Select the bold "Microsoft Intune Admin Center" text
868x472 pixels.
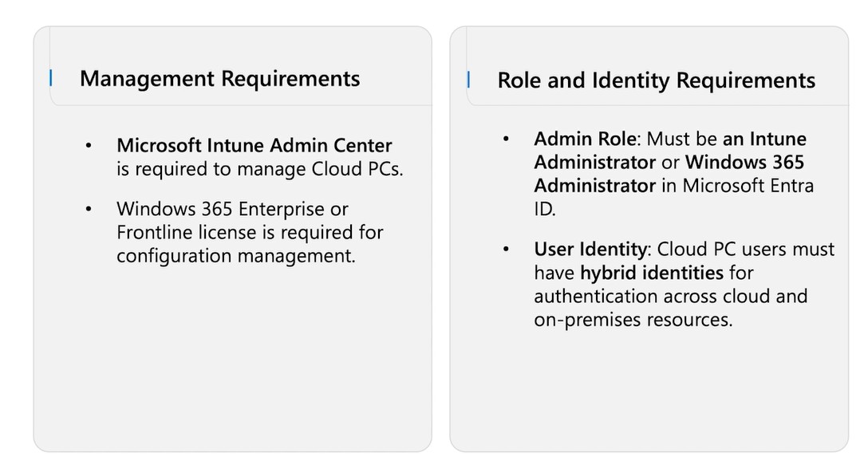tap(254, 146)
